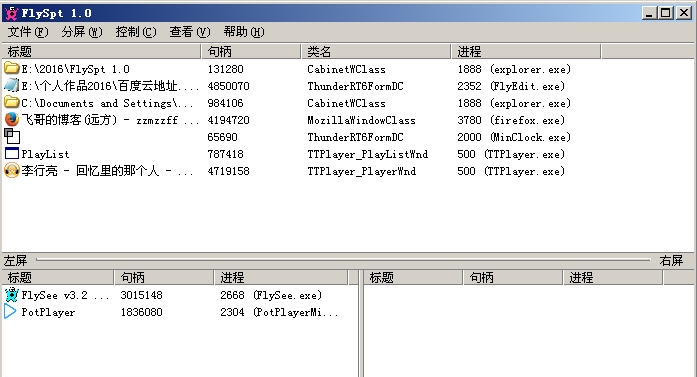Maximize the FlySpt window
The height and width of the screenshot is (377, 697).
tap(665, 13)
